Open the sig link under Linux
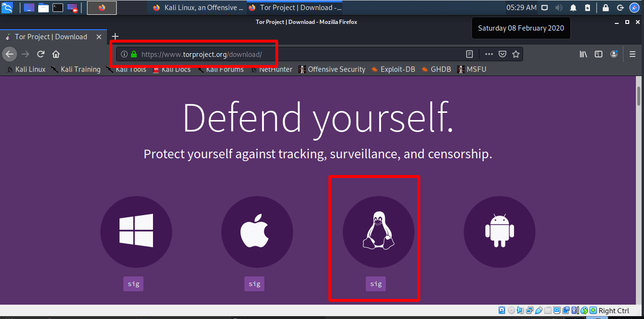 point(376,284)
